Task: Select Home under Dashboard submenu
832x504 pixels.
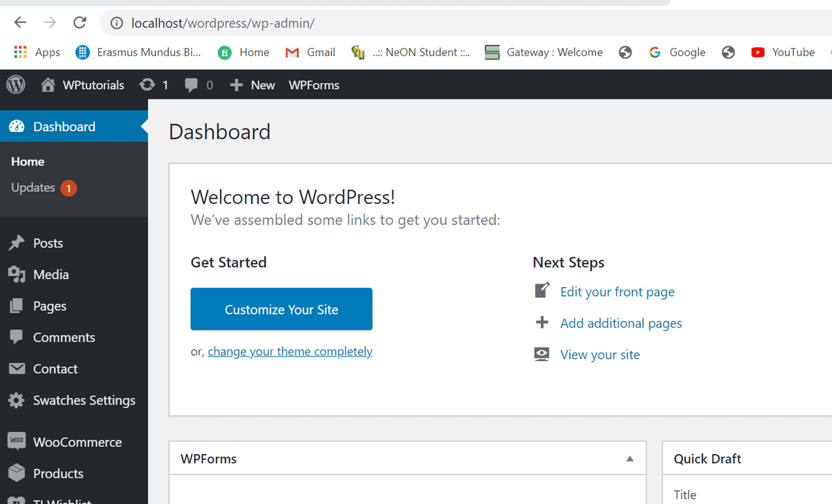Action: (28, 162)
